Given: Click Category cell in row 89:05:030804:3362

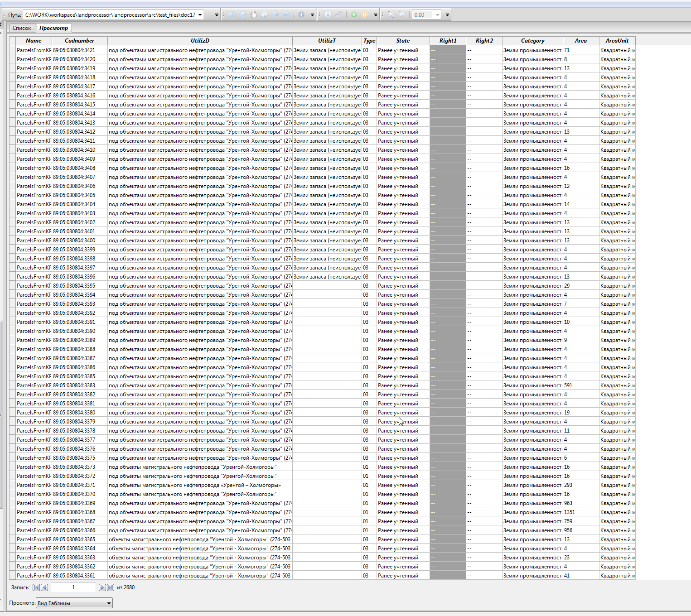Looking at the screenshot, I should pyautogui.click(x=533, y=567).
